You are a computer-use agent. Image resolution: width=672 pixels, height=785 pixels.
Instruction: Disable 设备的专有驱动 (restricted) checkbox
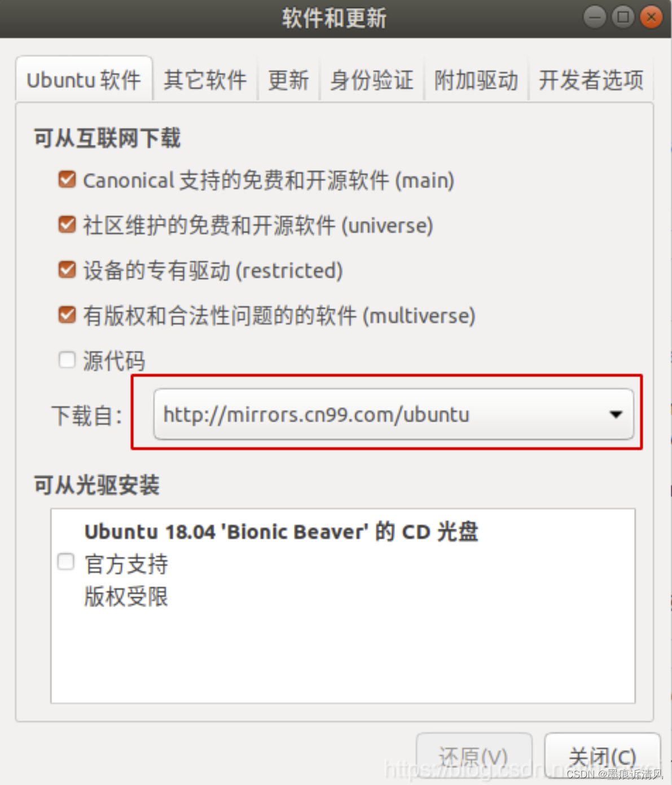coord(67,270)
